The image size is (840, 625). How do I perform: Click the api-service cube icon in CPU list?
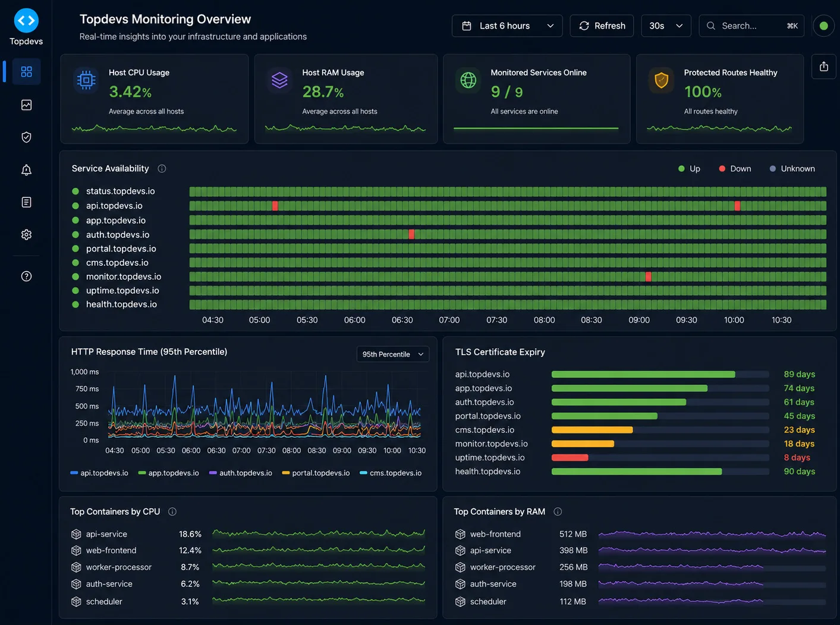point(76,534)
